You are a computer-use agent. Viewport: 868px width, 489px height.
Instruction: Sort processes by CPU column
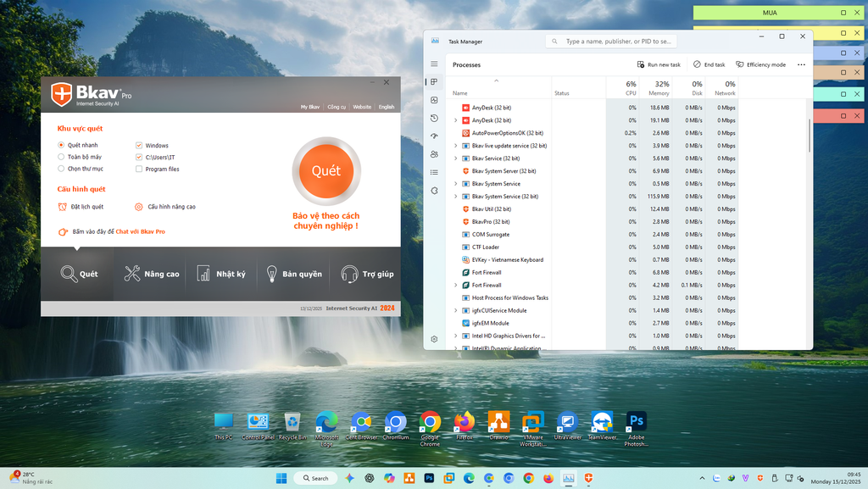[x=623, y=88]
